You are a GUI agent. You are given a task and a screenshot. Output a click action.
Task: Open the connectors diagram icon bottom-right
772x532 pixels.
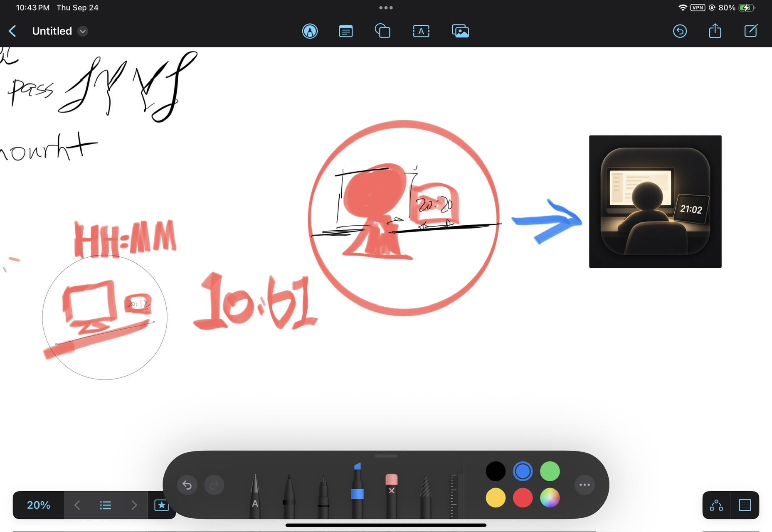[716, 505]
